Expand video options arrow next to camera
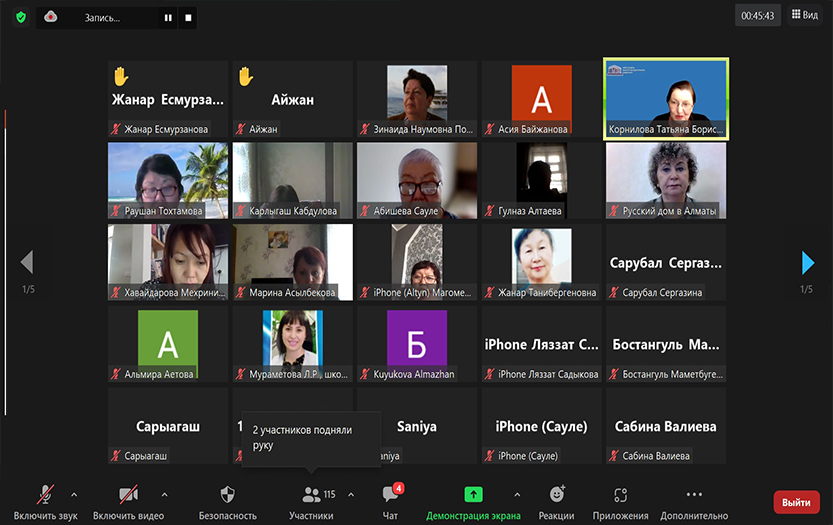The image size is (833, 525). [164, 494]
